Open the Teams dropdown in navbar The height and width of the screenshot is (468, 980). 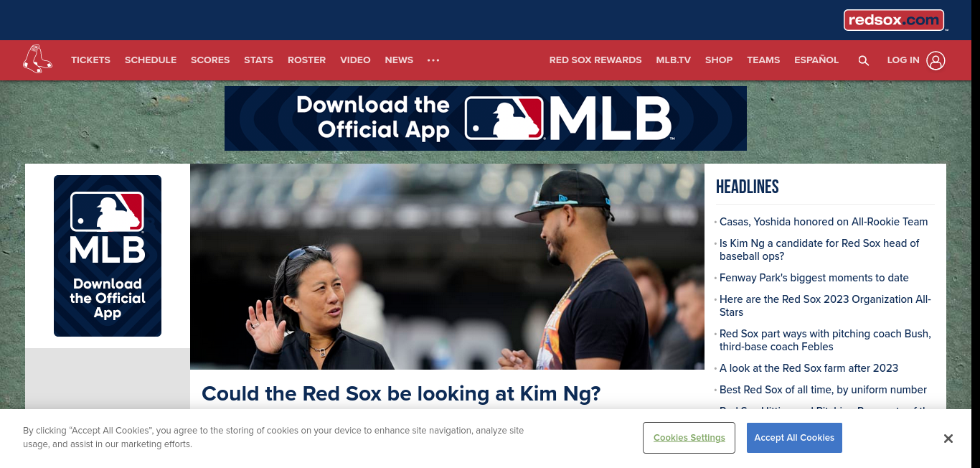tap(763, 60)
